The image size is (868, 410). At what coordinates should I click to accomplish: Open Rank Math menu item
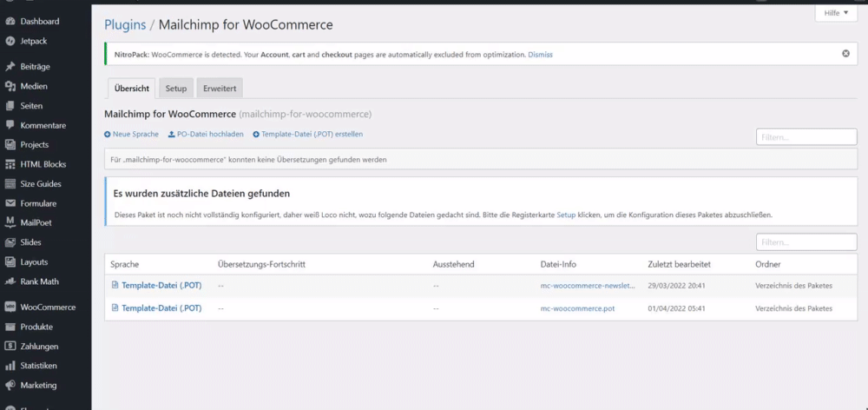pyautogui.click(x=39, y=281)
